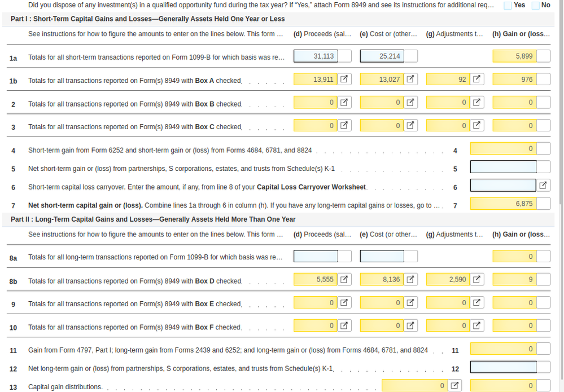Check Yes for qualified opportunity fund question

[x=508, y=5]
